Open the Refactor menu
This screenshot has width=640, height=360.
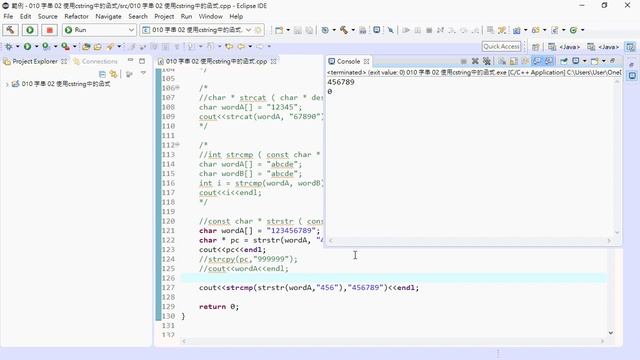point(76,16)
